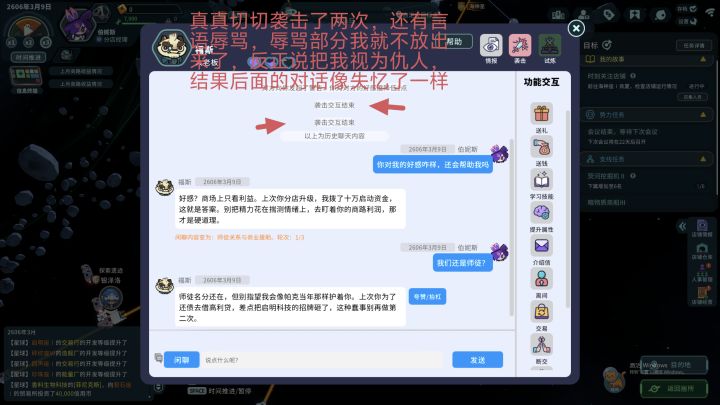Click the 时间推进 button
The height and width of the screenshot is (405, 720).
click(28, 57)
